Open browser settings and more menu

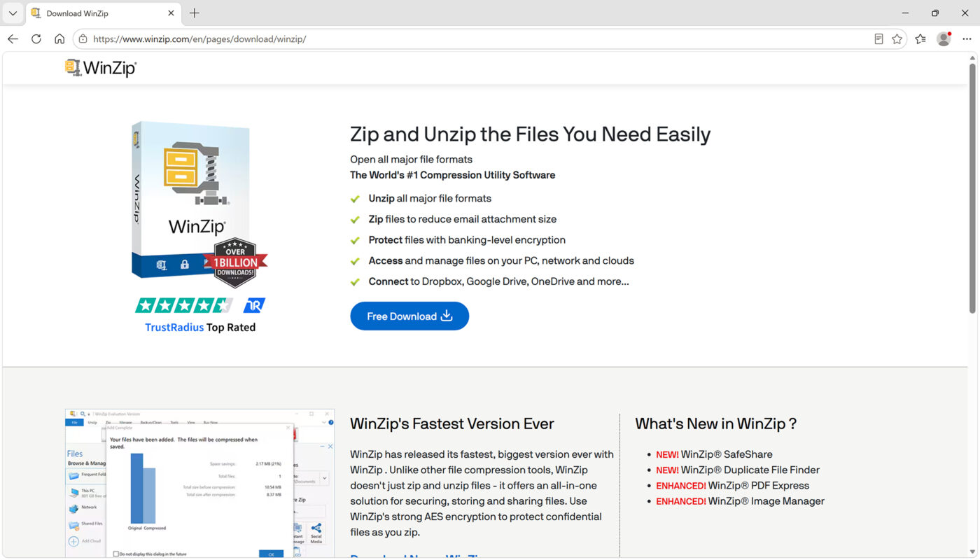pyautogui.click(x=967, y=39)
